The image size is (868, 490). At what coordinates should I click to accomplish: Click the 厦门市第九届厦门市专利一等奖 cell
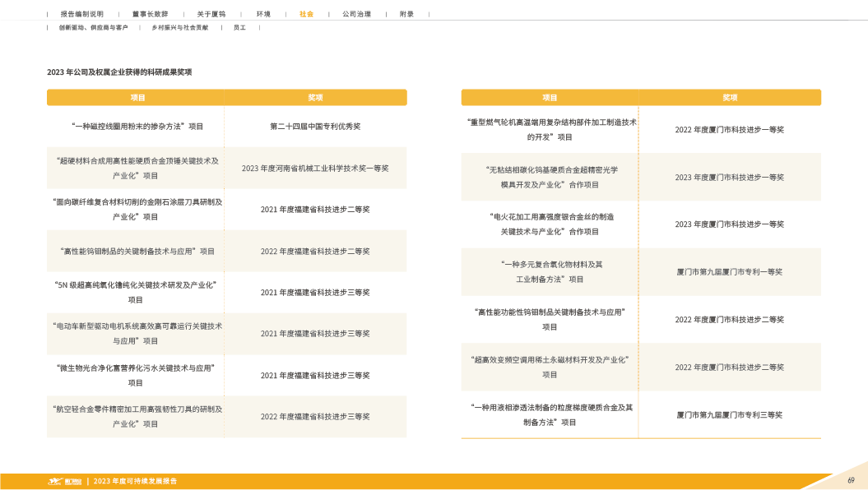[x=730, y=271]
